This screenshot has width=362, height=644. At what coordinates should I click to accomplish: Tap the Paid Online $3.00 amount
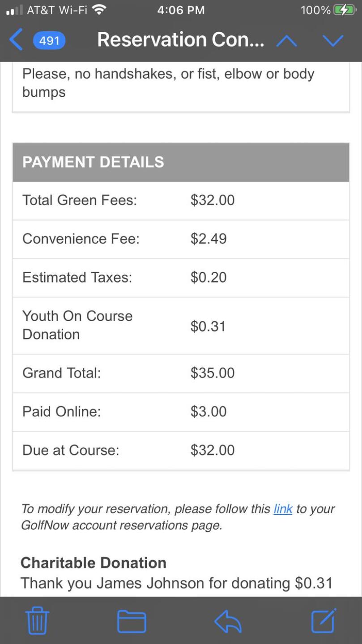tap(209, 411)
